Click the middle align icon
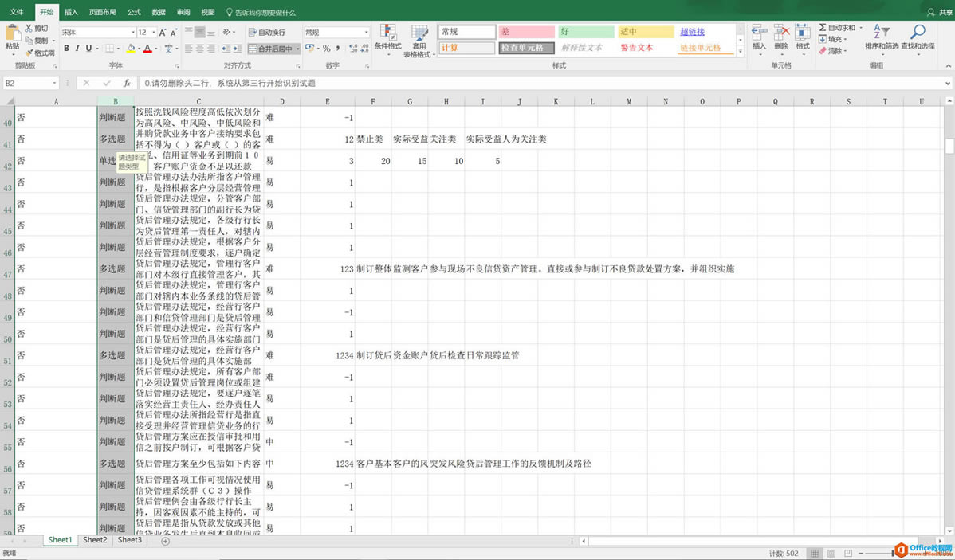 tap(200, 32)
